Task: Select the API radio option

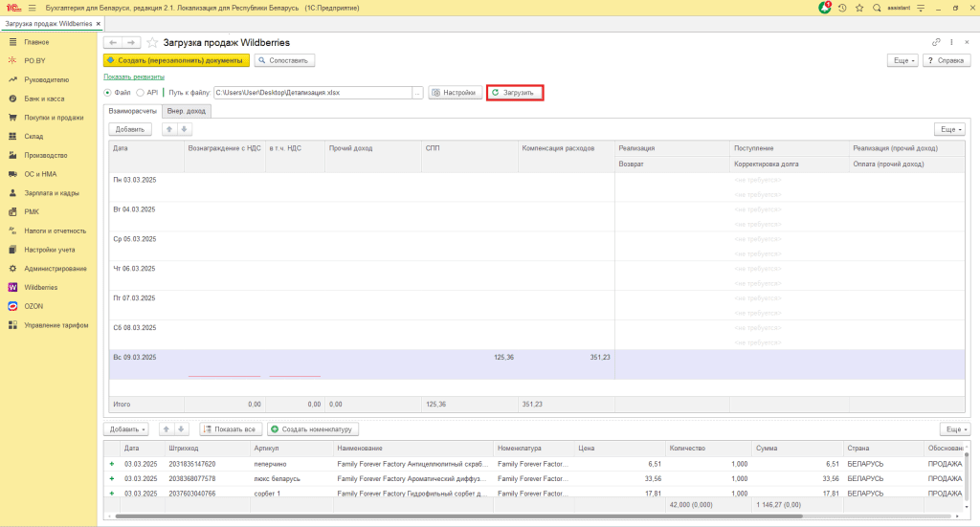Action: pos(141,93)
